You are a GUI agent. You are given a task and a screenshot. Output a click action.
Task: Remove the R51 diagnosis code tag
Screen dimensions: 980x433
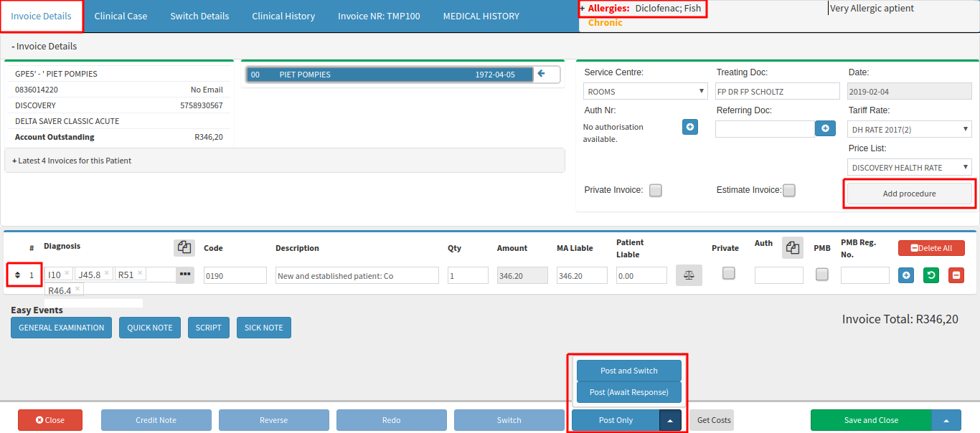tap(140, 273)
